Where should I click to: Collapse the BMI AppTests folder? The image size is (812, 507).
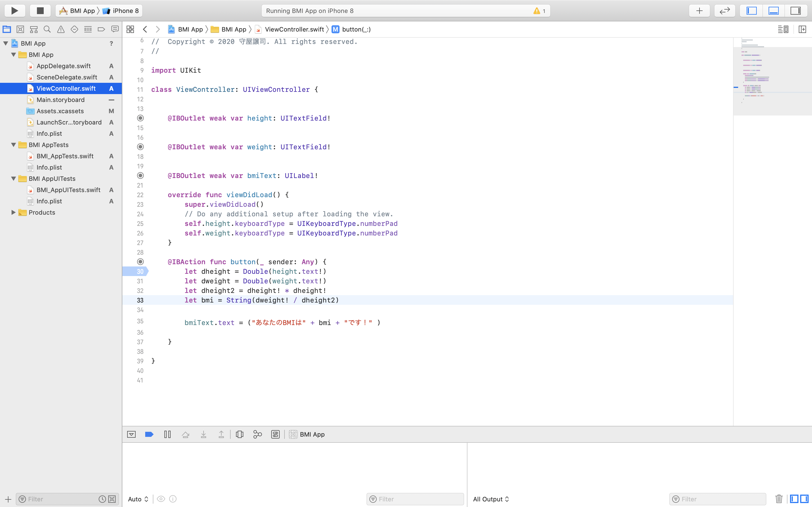click(x=14, y=145)
